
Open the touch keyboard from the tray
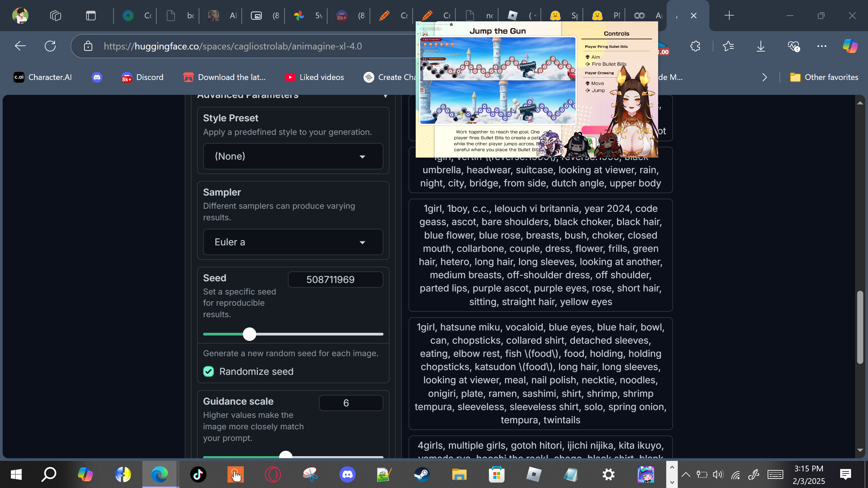click(x=775, y=474)
